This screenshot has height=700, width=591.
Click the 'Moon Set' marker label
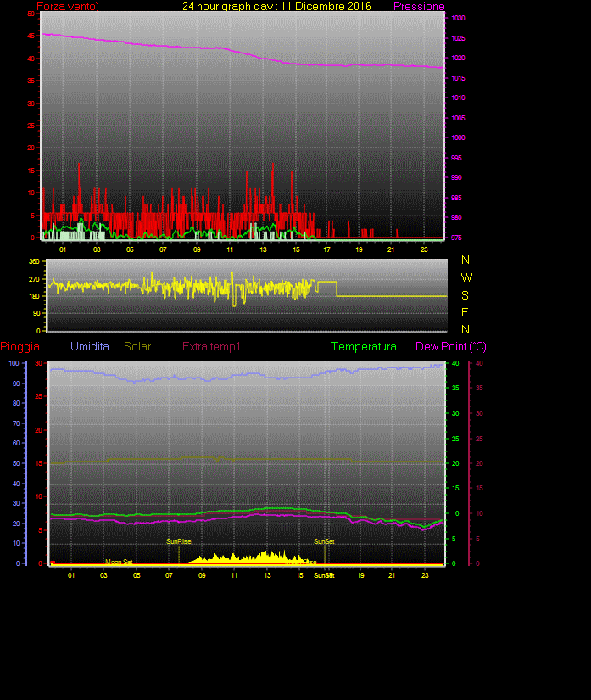click(x=119, y=562)
